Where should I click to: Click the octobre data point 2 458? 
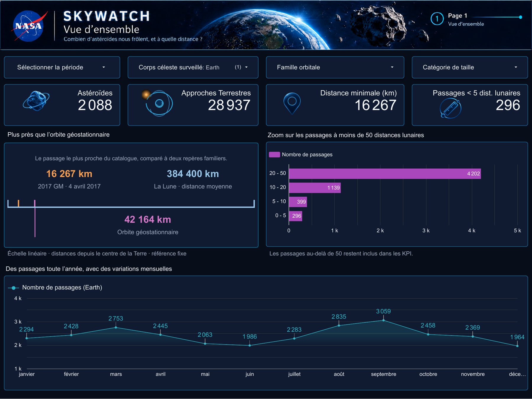428,334
